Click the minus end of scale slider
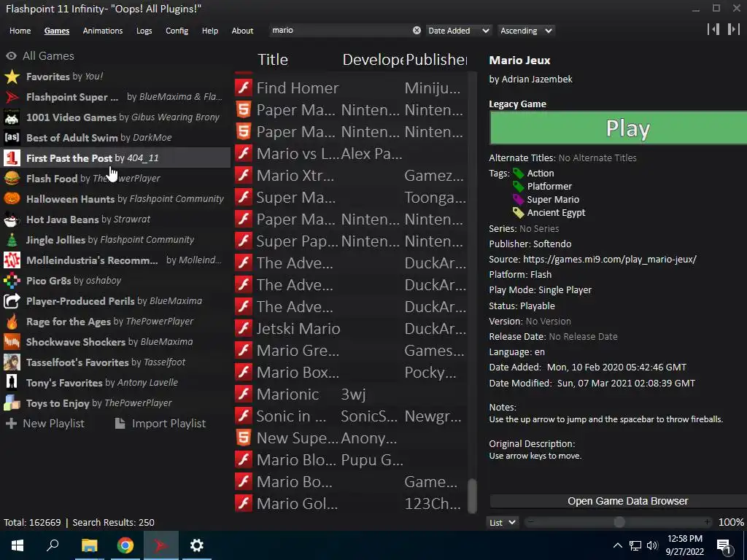 tap(530, 522)
